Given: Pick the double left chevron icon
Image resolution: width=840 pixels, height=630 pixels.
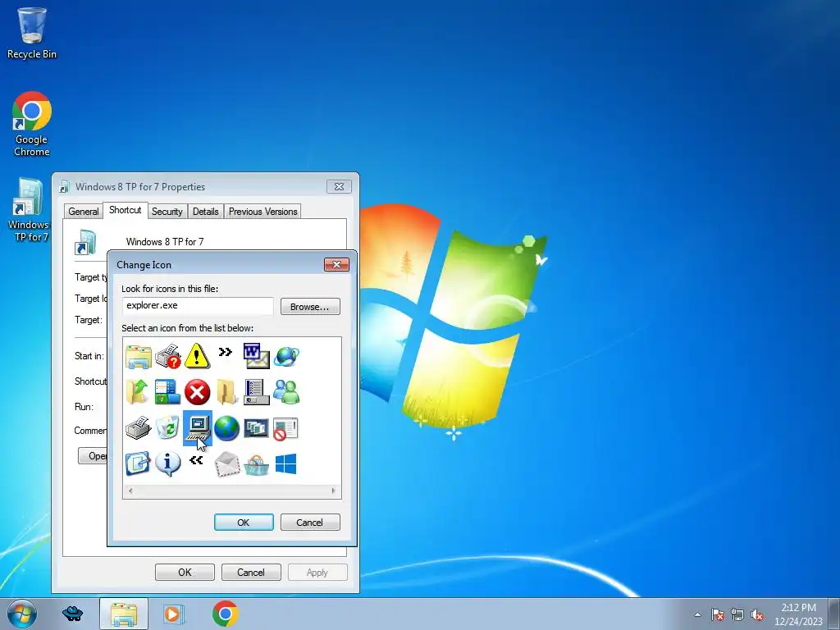Looking at the screenshot, I should (x=196, y=459).
